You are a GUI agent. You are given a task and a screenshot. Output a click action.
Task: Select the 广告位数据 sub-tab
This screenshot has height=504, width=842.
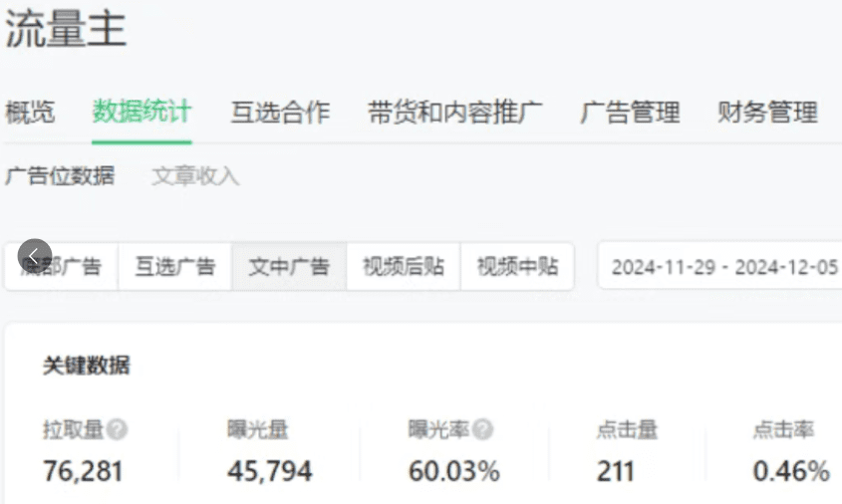tap(60, 176)
